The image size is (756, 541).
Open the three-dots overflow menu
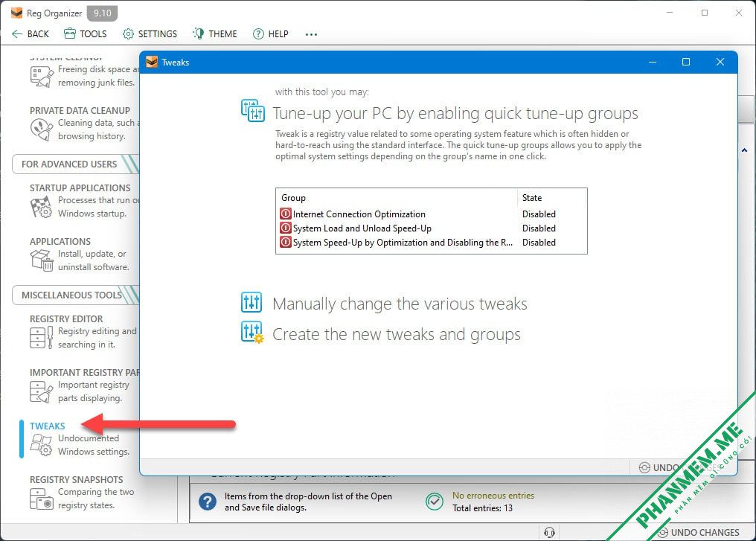click(311, 34)
